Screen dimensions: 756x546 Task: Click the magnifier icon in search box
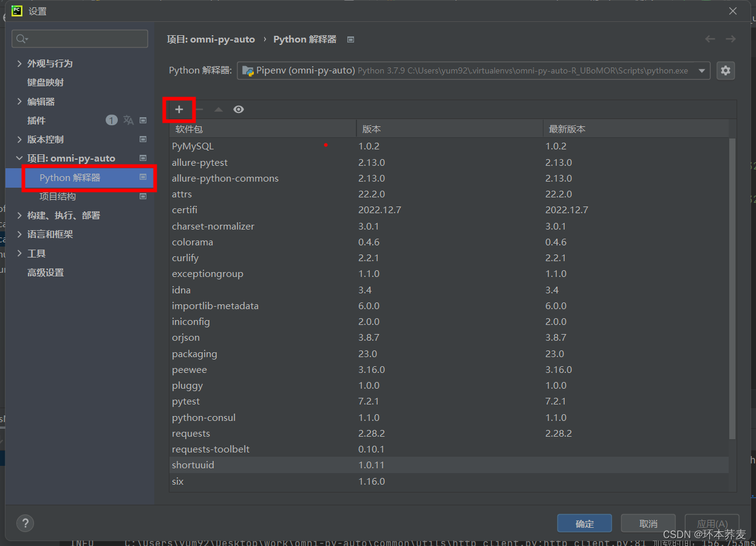[x=22, y=39]
